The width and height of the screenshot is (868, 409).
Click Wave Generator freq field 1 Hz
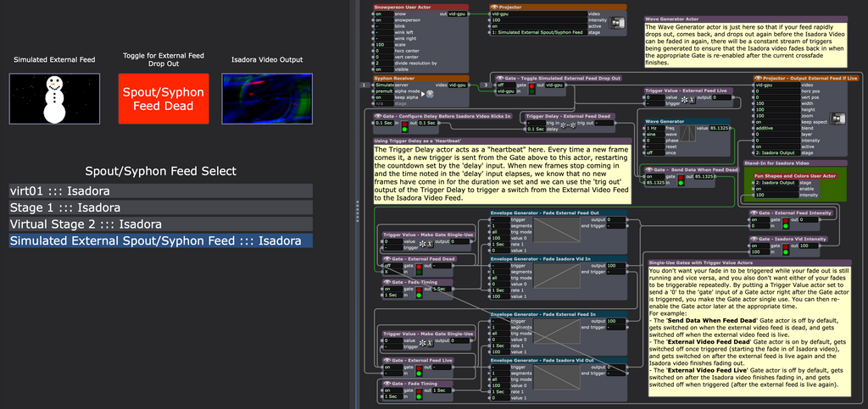coord(654,128)
